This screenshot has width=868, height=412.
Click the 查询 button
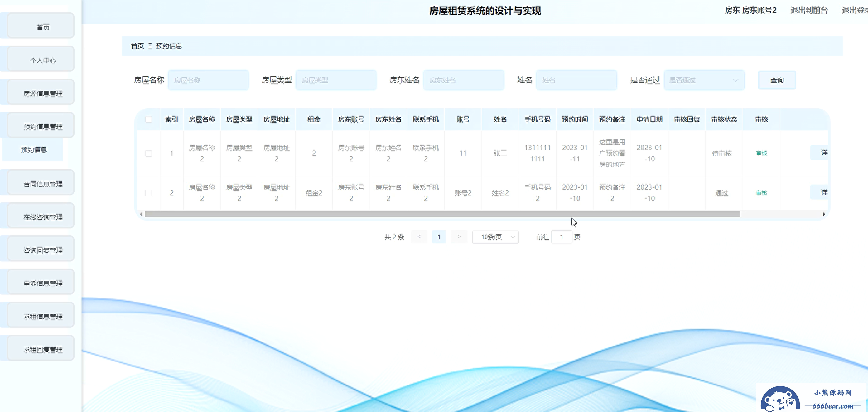click(777, 80)
